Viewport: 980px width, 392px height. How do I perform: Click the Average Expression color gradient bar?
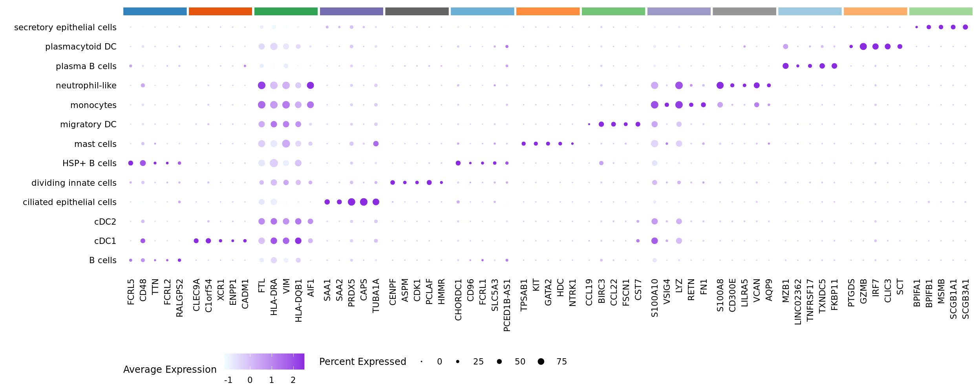[264, 361]
